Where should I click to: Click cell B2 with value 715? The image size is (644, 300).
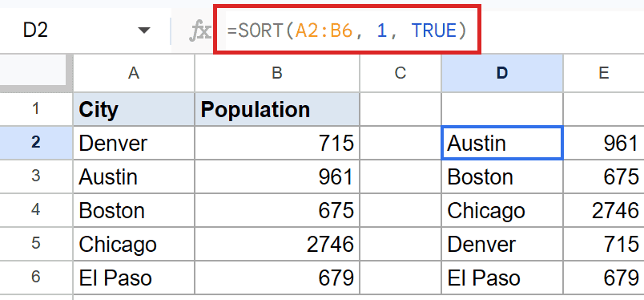click(x=277, y=143)
